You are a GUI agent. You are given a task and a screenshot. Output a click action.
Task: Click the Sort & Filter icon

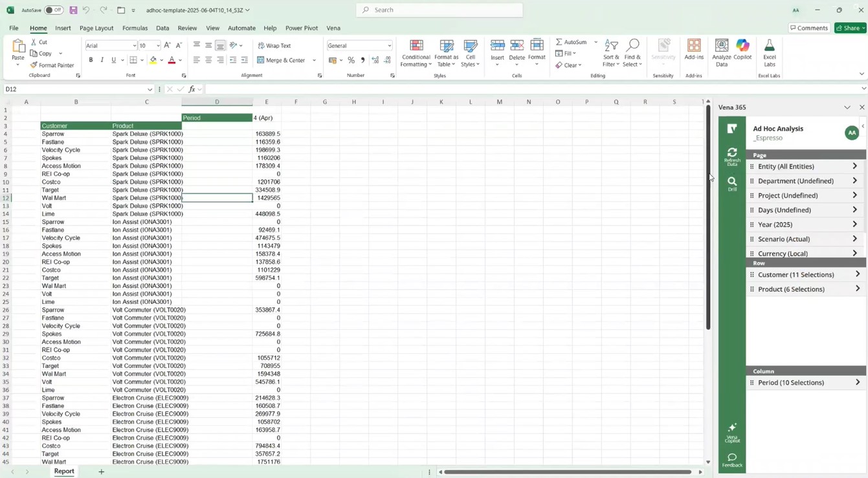coord(611,53)
